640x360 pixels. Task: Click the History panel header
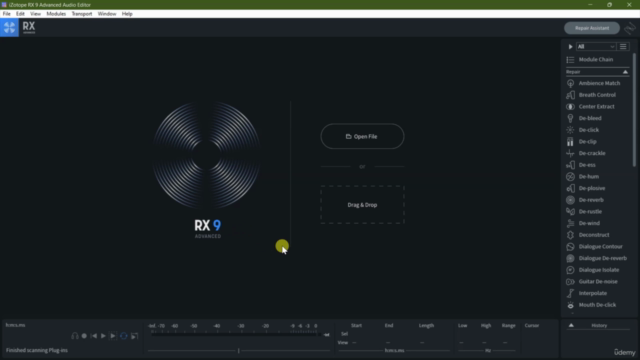pyautogui.click(x=599, y=325)
